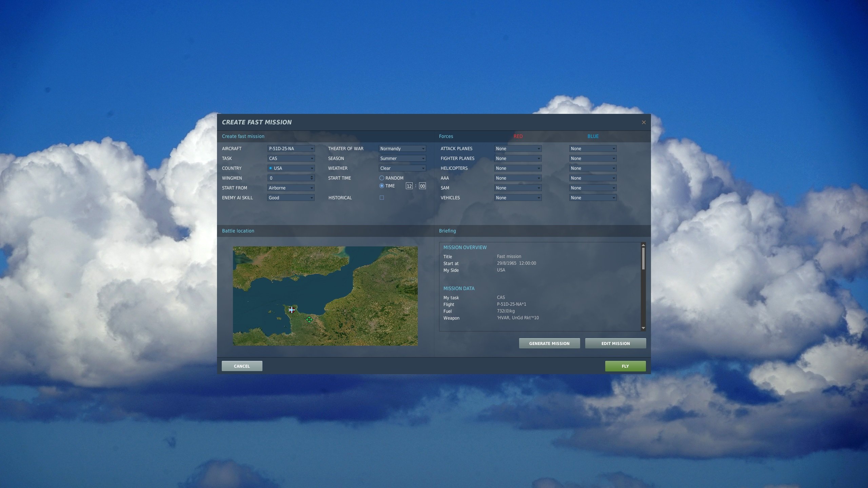This screenshot has width=868, height=488.
Task: Choose the COUNTRY dropdown showing USA
Action: [x=291, y=168]
